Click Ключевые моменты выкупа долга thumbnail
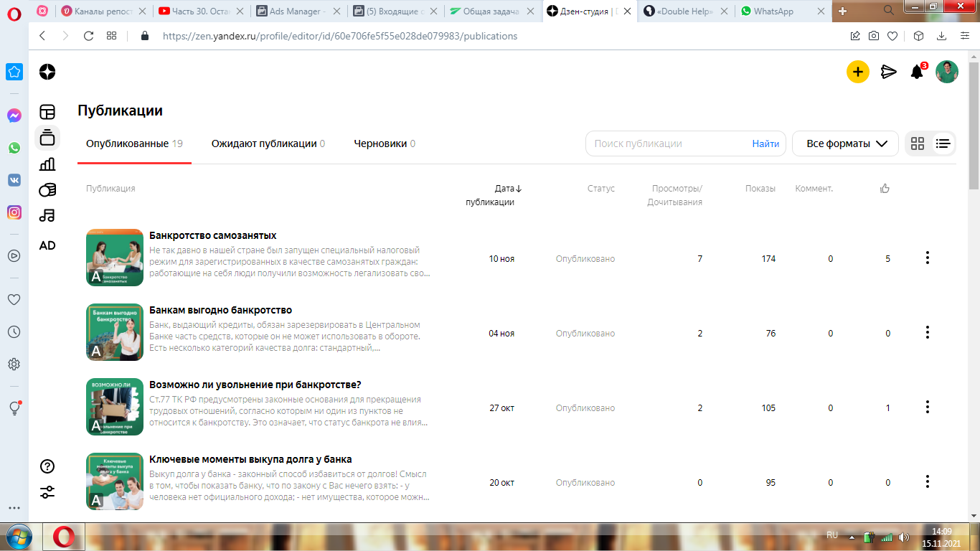Viewport: 980px width, 551px height. click(114, 481)
